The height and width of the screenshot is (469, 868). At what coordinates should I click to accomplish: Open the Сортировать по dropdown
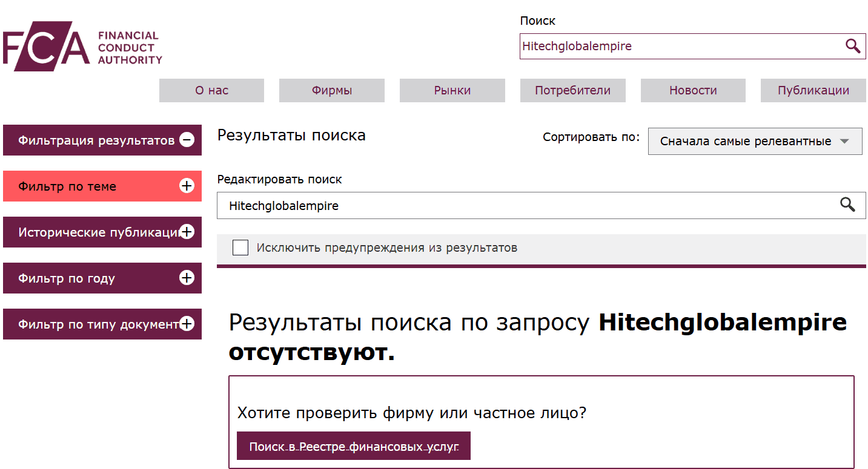[755, 141]
